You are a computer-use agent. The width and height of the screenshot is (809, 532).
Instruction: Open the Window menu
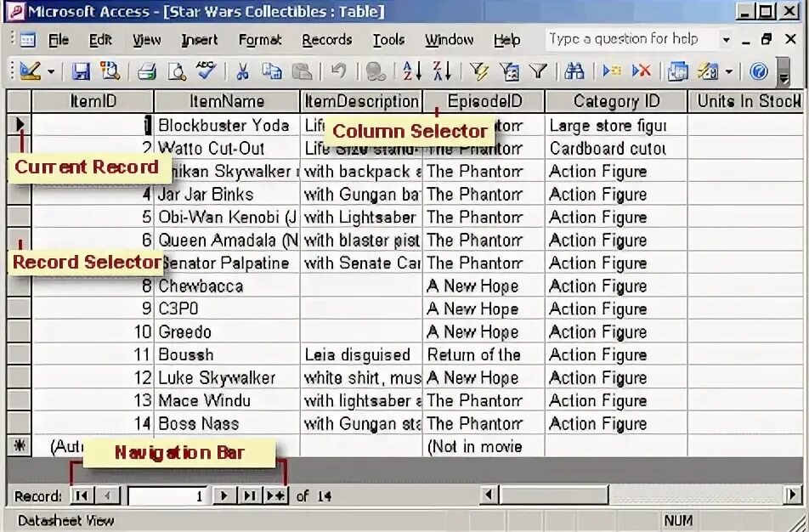pos(450,40)
